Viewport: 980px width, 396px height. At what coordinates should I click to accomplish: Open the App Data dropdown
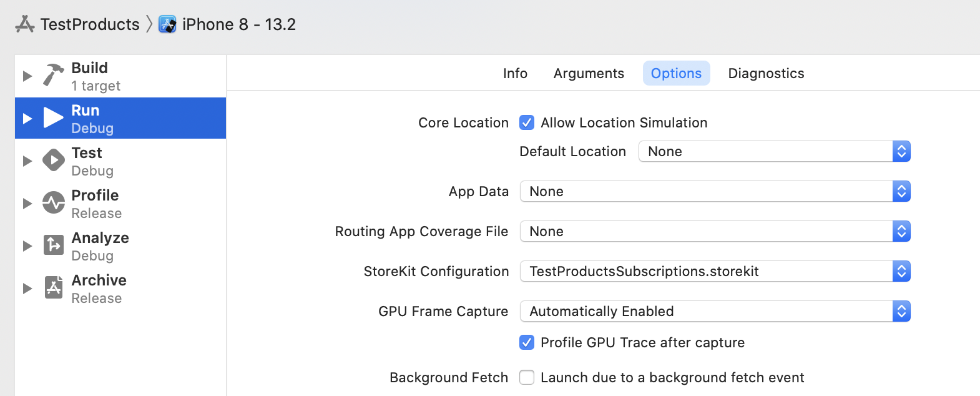[x=715, y=191]
